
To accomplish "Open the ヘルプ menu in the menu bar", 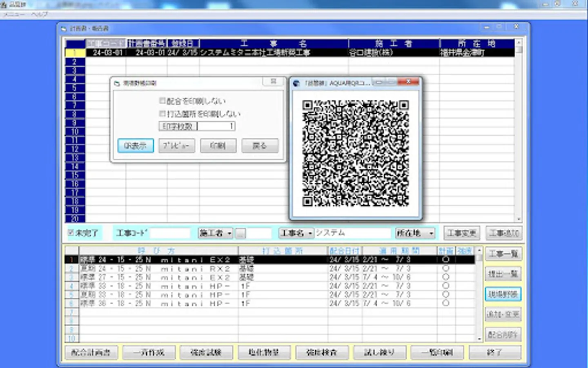I will pos(40,14).
